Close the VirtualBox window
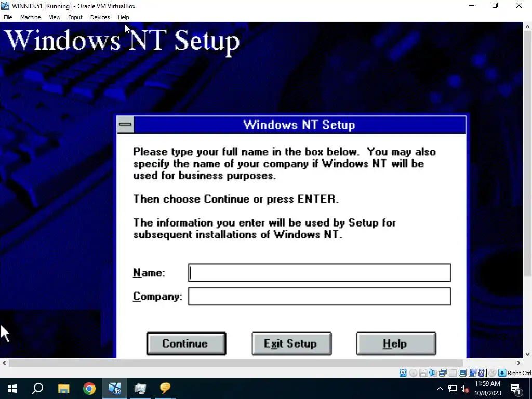 point(519,5)
